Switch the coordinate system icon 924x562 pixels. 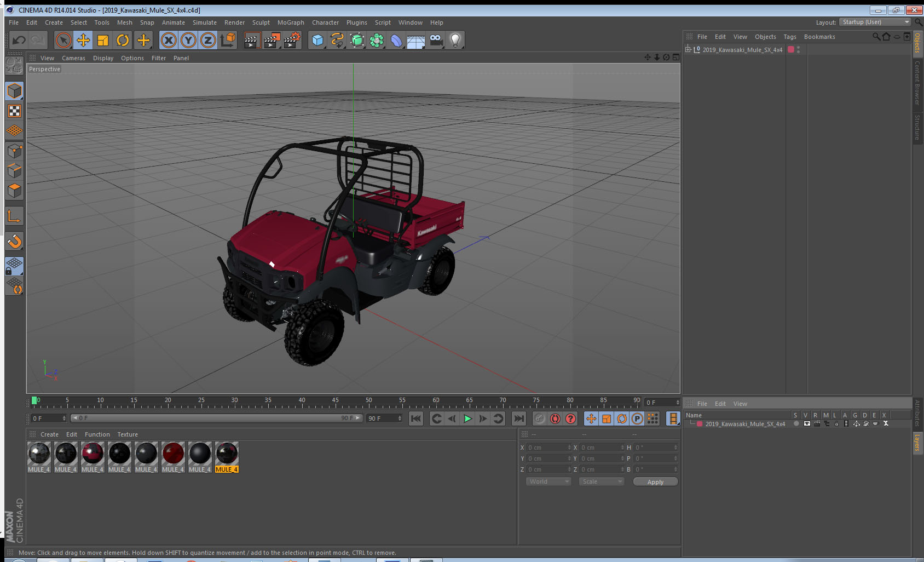tap(228, 40)
